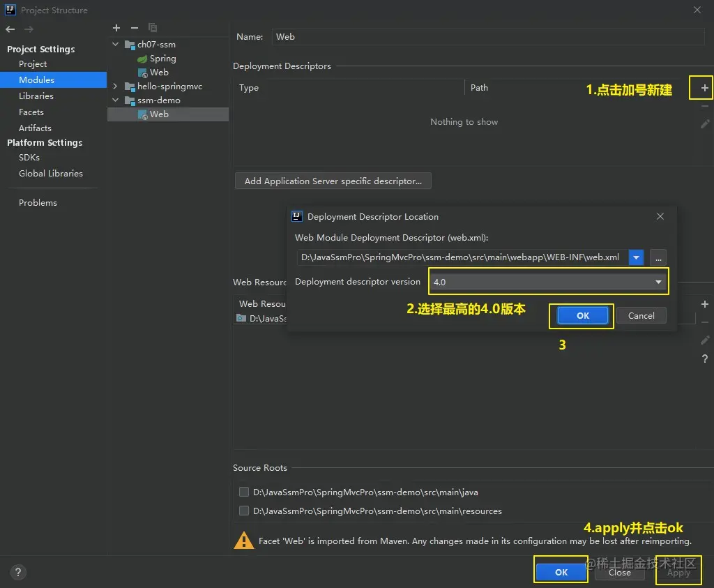Go back with the left arrow
The width and height of the screenshot is (714, 588).
click(x=10, y=29)
